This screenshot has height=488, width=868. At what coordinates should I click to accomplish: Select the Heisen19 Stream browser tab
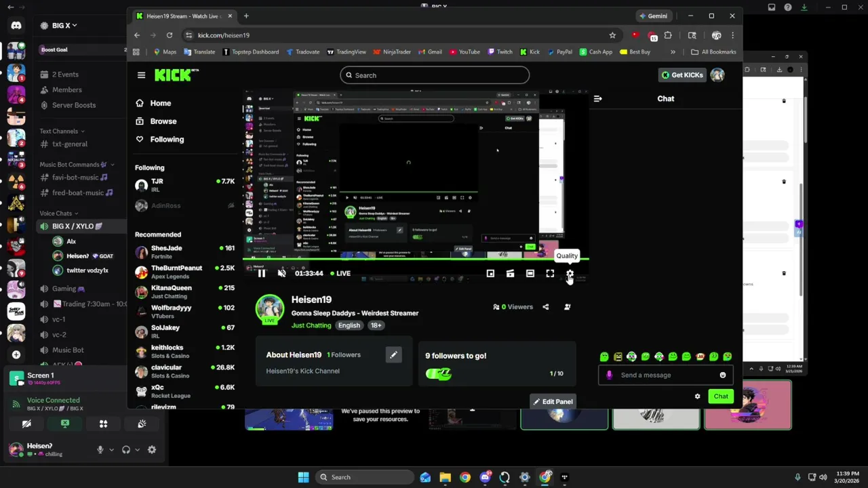tap(184, 16)
